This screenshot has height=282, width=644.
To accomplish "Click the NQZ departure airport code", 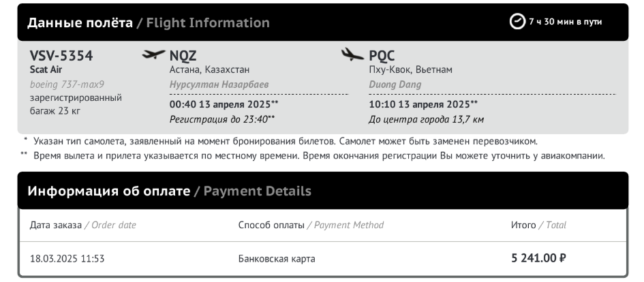I will click(x=183, y=55).
